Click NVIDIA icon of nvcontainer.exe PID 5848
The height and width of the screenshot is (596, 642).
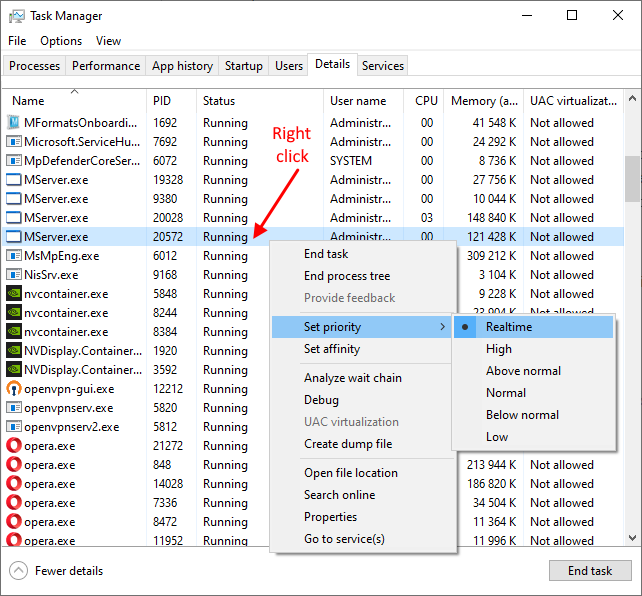pyautogui.click(x=14, y=293)
